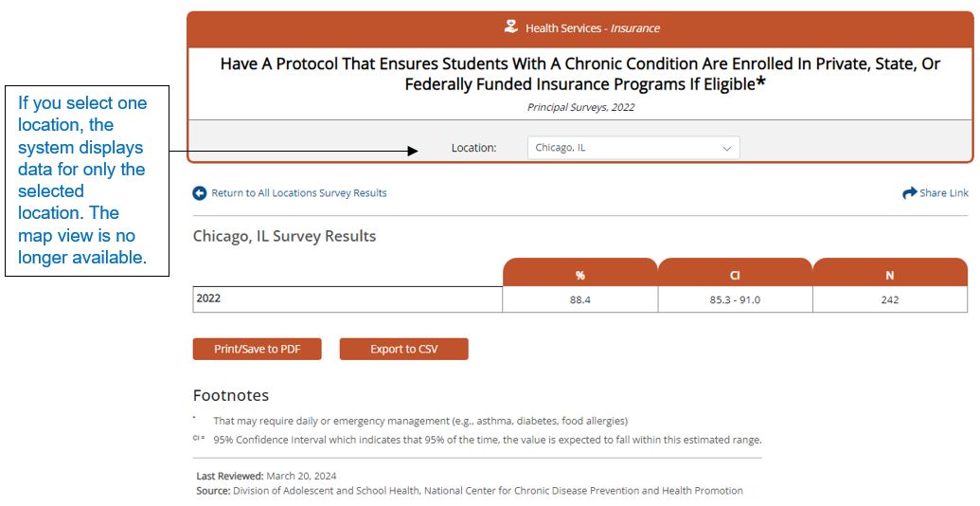This screenshot has height=506, width=980.
Task: Return to All Locations Survey Results
Action: [299, 193]
